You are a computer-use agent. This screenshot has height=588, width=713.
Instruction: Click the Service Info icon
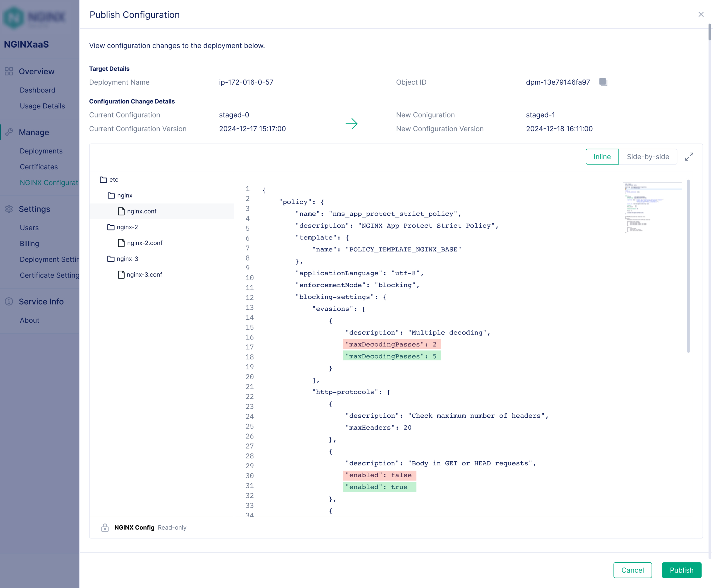point(9,302)
